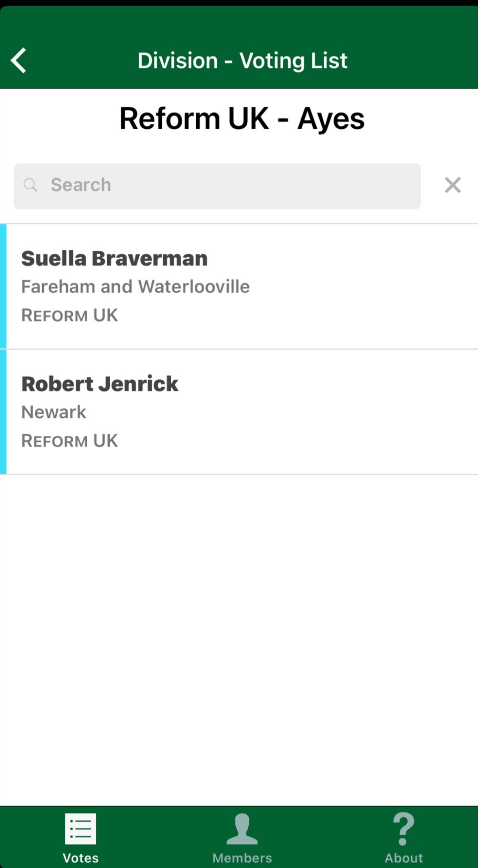Click the Fareham and Waterlooville constituency text
Screen dimensions: 478x868
[x=135, y=287]
